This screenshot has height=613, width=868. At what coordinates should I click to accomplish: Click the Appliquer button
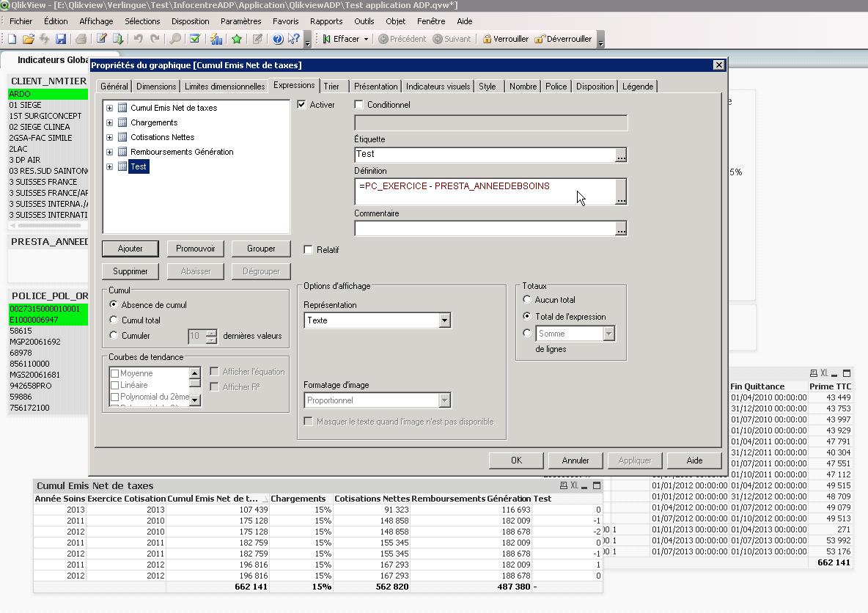pyautogui.click(x=635, y=460)
